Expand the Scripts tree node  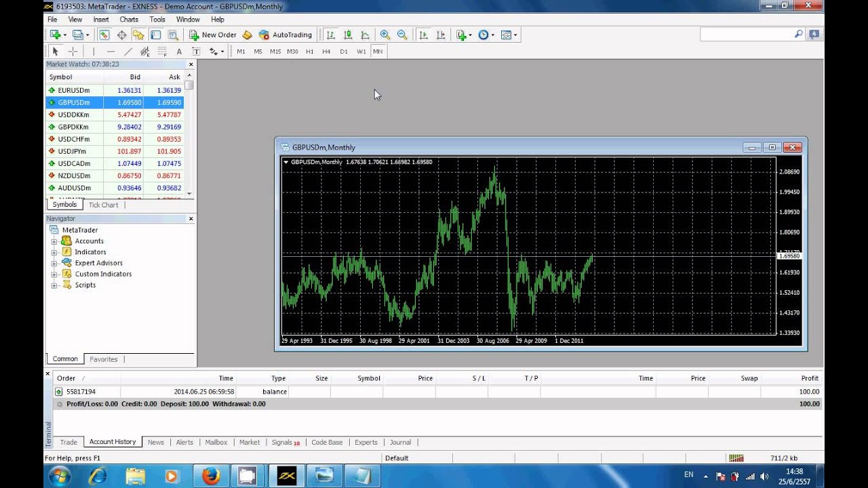click(54, 285)
